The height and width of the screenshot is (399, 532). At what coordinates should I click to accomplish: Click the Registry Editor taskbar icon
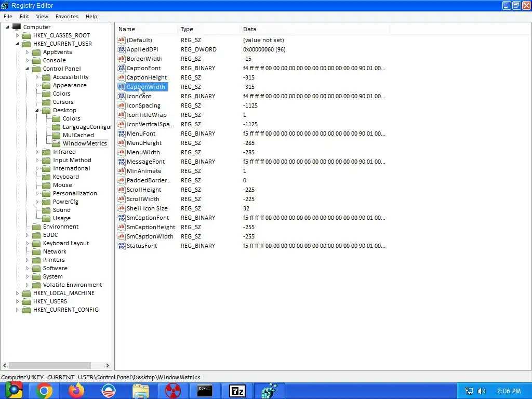(270, 391)
